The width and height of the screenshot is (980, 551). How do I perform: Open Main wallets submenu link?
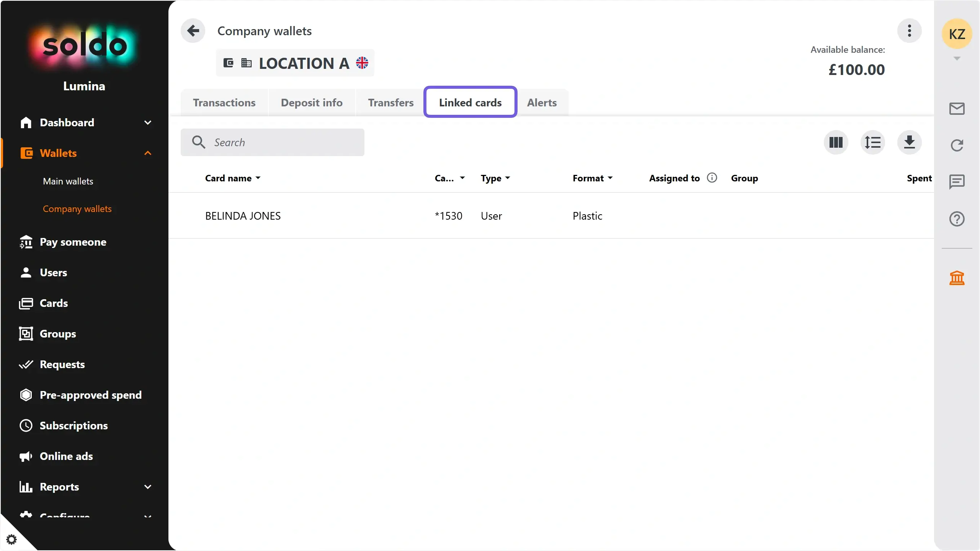[68, 181]
